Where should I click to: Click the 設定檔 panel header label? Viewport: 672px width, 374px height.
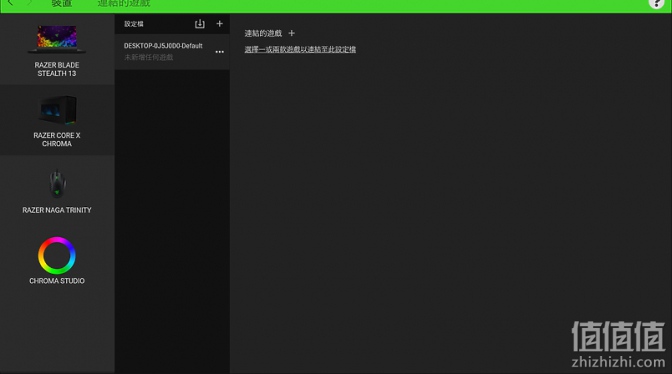(134, 24)
